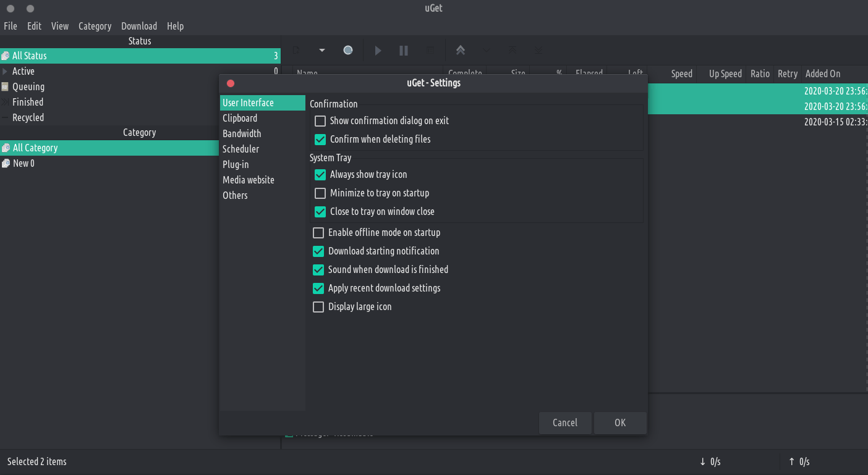868x475 pixels.
Task: Click the Start (play) toolbar icon
Action: click(378, 51)
